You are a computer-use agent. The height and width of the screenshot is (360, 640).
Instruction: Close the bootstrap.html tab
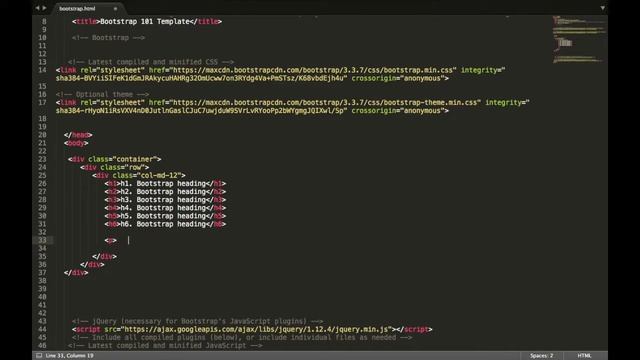coord(116,9)
